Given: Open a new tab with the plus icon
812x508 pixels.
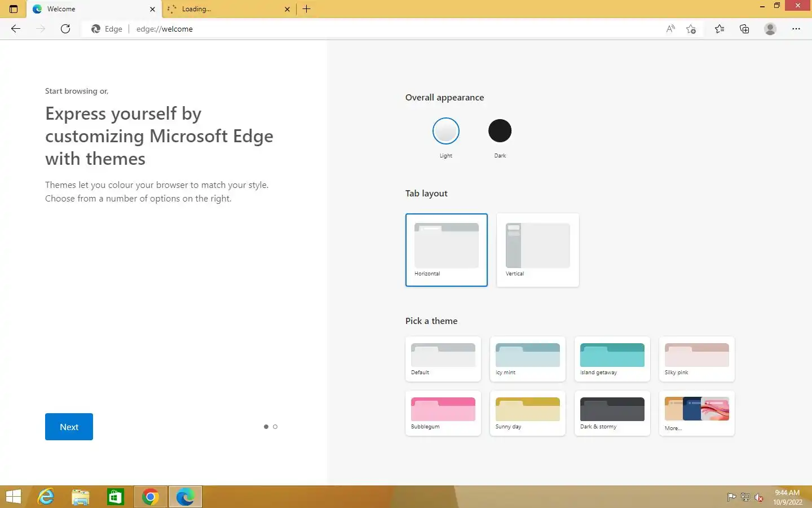Looking at the screenshot, I should pos(307,9).
